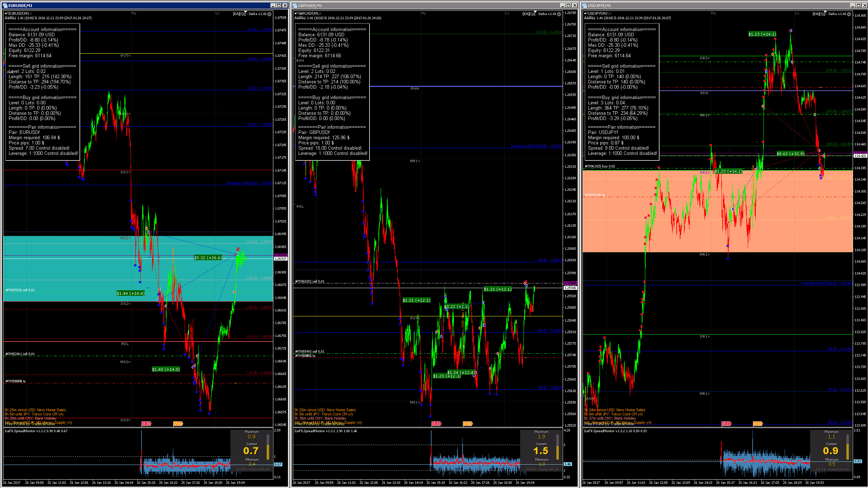868x488 pixels.
Task: Select order #70961925 buy 0.02 label
Action: tap(600, 166)
